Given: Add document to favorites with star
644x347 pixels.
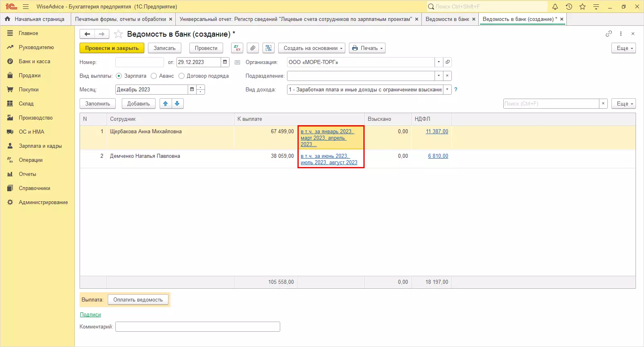Looking at the screenshot, I should click(x=118, y=34).
